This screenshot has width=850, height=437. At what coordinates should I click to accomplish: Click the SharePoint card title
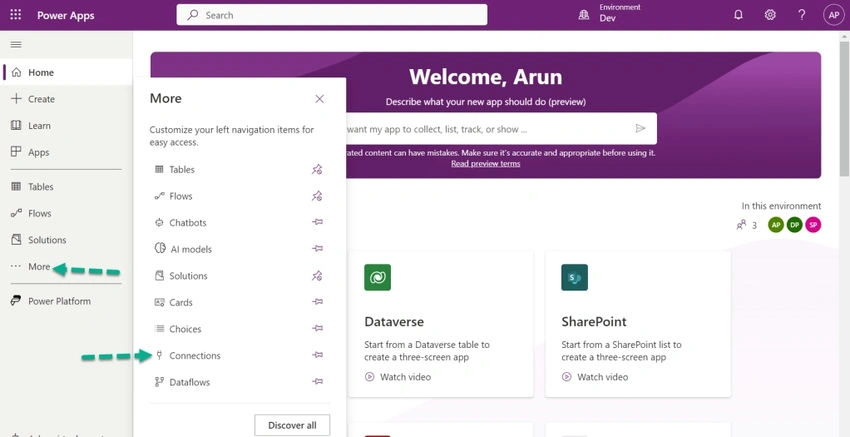(594, 322)
